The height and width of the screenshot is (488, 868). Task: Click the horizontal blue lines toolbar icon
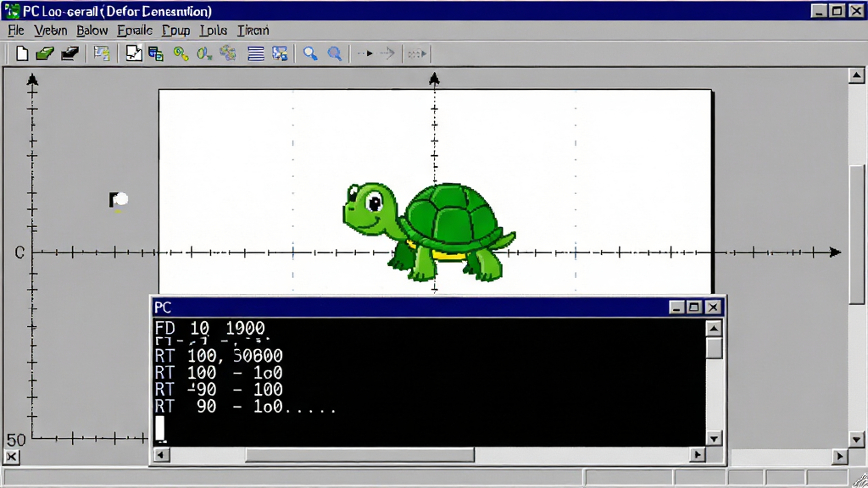pyautogui.click(x=256, y=53)
